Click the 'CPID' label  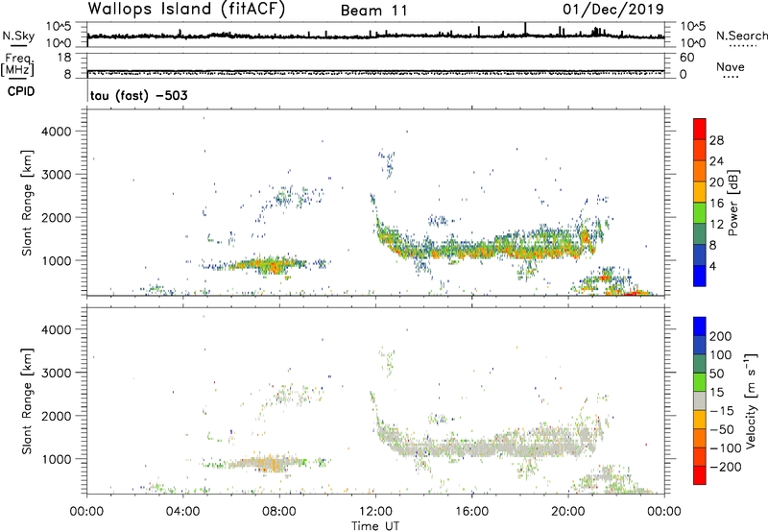click(21, 91)
